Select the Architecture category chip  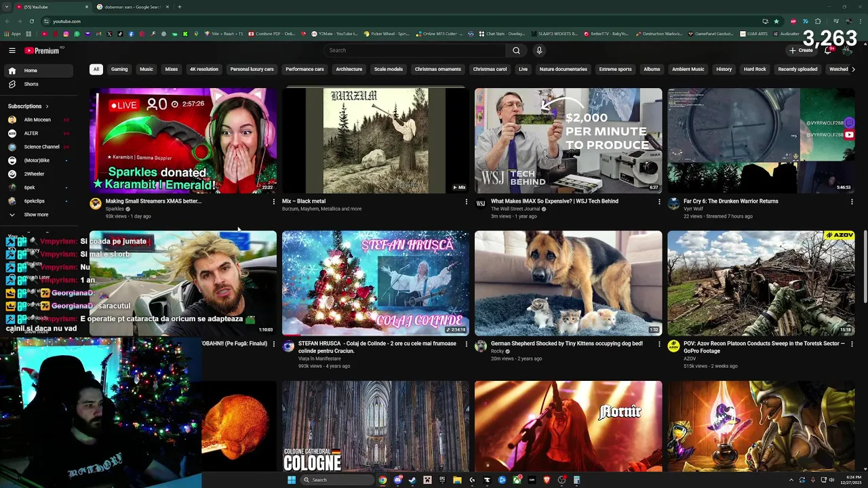pos(349,69)
